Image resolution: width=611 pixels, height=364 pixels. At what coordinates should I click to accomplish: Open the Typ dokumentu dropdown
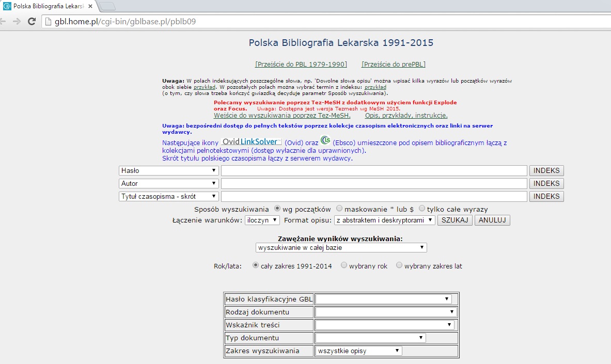(370, 338)
